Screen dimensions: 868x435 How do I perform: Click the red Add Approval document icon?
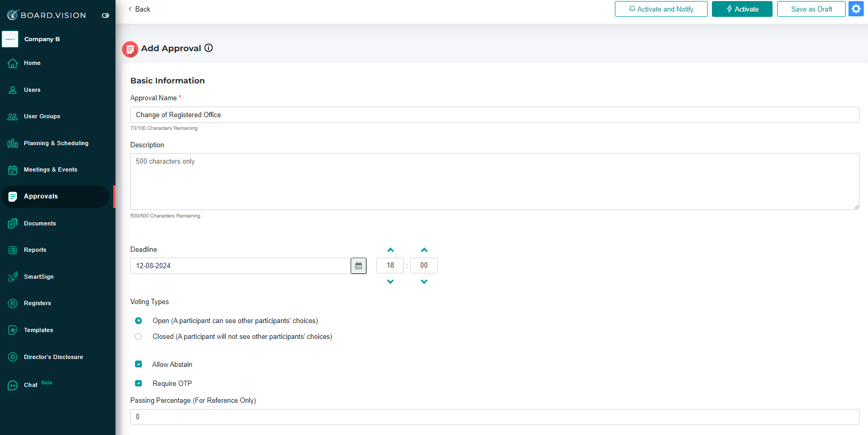point(130,49)
